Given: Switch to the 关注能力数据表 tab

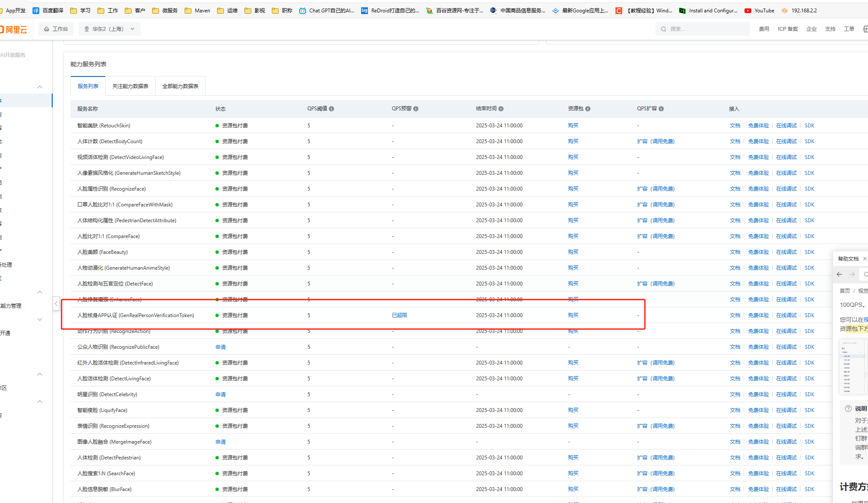Looking at the screenshot, I should point(130,86).
